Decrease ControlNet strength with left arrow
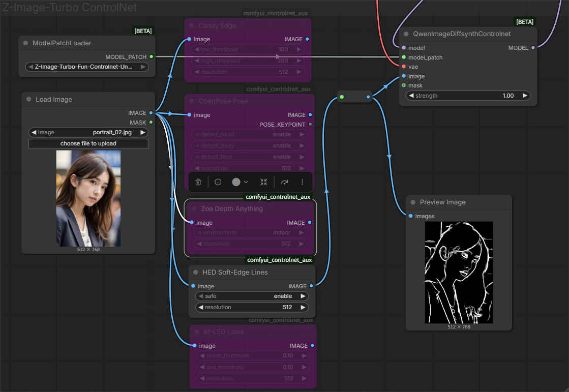569x392 pixels. click(x=411, y=96)
